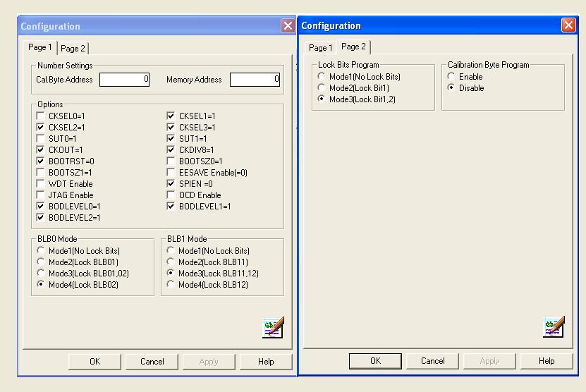The height and width of the screenshot is (392, 586).
Task: Disable the SPIEN =0 checkbox
Action: pyautogui.click(x=171, y=183)
